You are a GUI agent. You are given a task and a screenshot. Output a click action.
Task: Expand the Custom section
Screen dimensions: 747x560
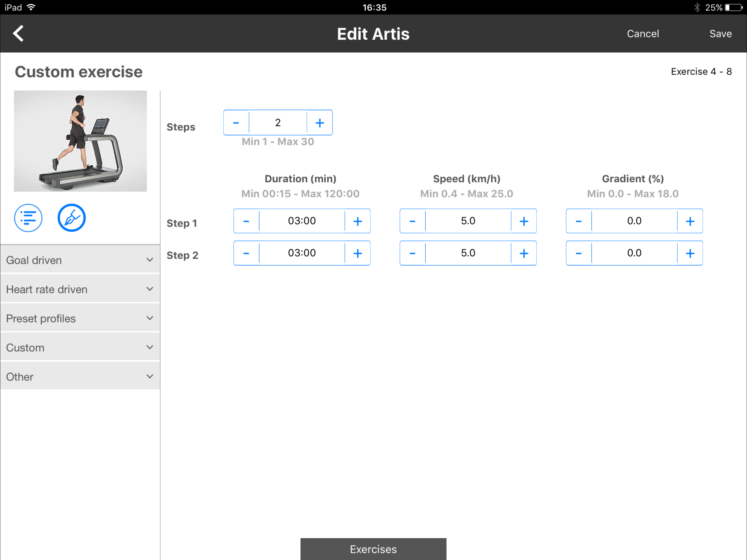coord(80,347)
